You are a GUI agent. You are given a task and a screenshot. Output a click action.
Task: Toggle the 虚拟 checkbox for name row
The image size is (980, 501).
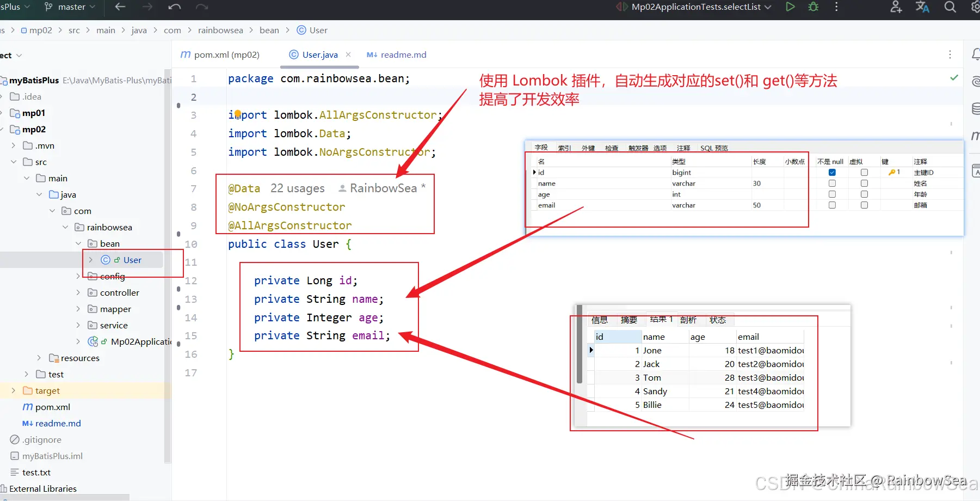tap(864, 184)
